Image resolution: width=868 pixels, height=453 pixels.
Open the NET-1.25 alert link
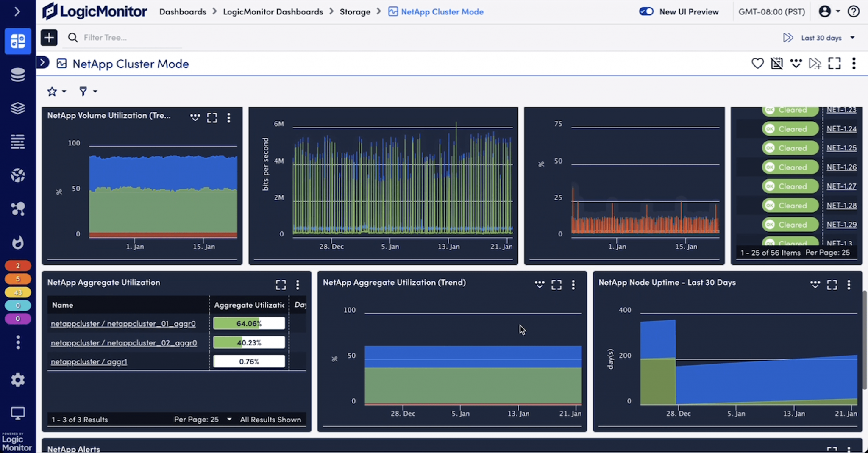pos(842,147)
